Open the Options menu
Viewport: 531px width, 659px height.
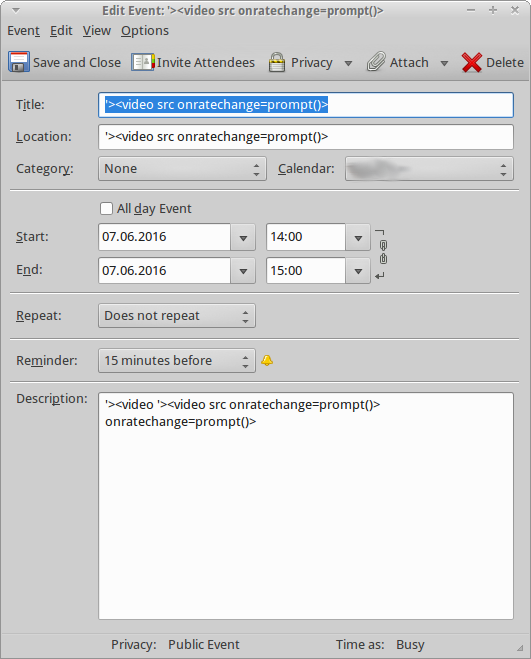pos(145,31)
